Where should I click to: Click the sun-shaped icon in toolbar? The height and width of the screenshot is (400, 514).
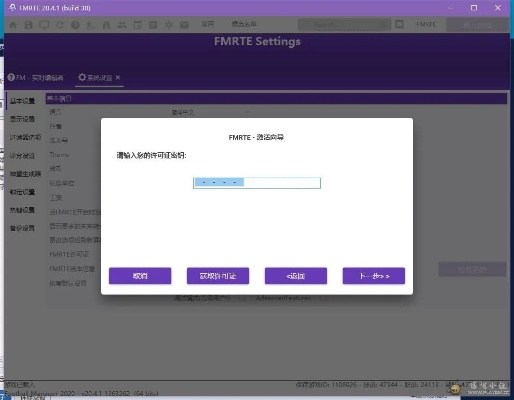169,25
